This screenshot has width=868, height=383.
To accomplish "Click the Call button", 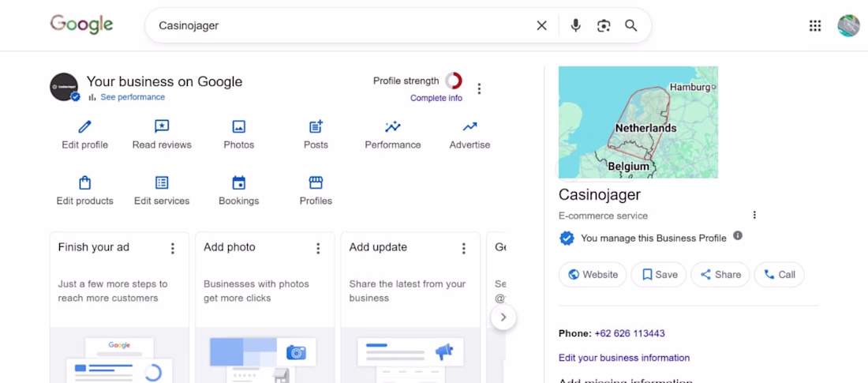I will click(780, 274).
